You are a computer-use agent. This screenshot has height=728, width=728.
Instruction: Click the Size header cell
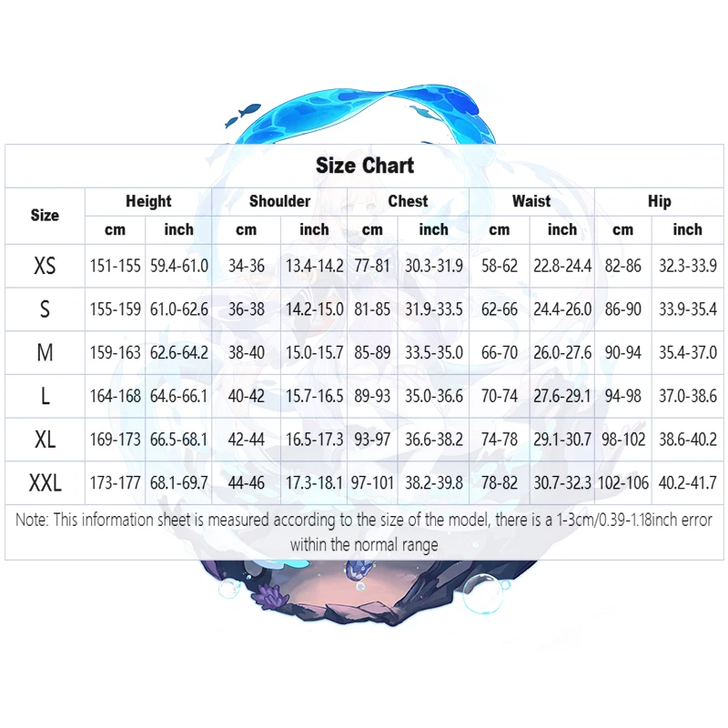tap(45, 216)
